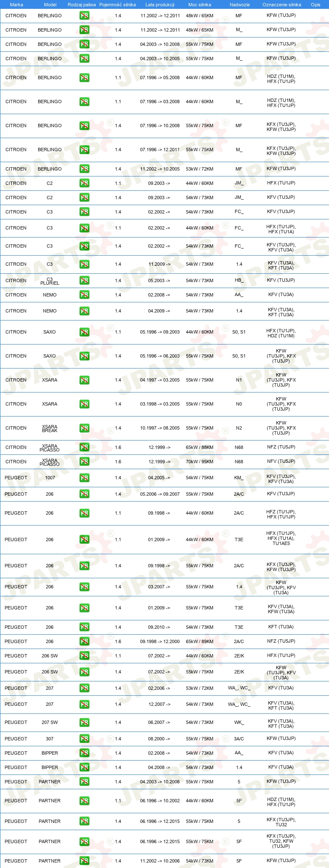Select the 207 SW model cell
The height and width of the screenshot is (868, 329).
[x=50, y=722]
